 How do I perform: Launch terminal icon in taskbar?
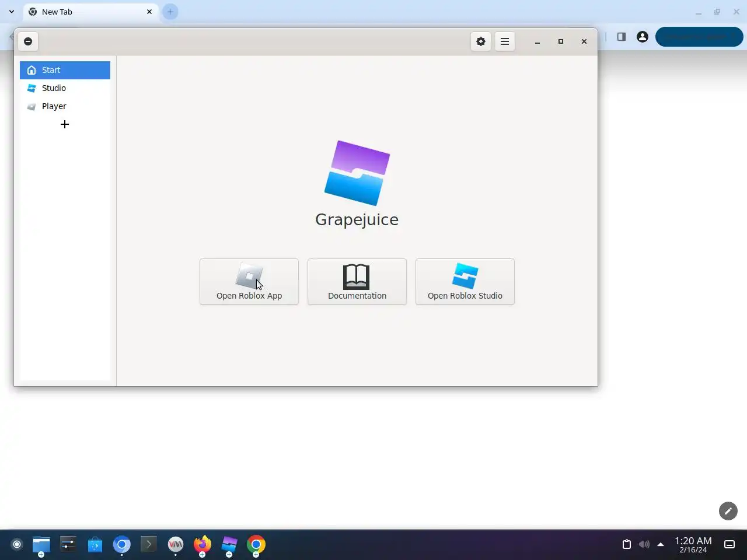click(x=149, y=545)
